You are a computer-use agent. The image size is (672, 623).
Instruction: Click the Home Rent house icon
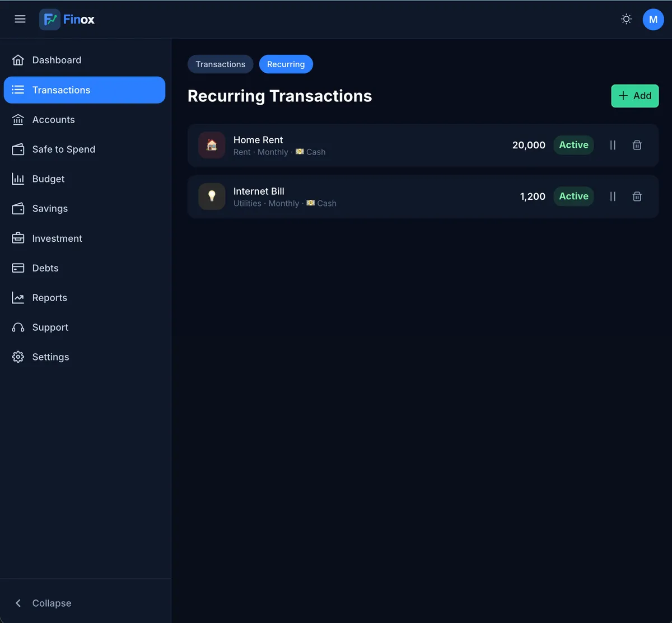(x=212, y=145)
